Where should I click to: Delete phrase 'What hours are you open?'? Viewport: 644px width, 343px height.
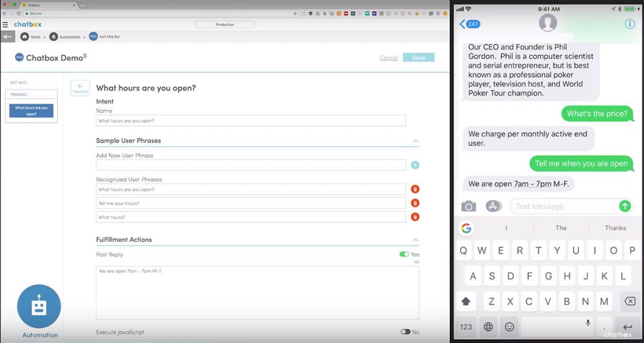pyautogui.click(x=415, y=189)
